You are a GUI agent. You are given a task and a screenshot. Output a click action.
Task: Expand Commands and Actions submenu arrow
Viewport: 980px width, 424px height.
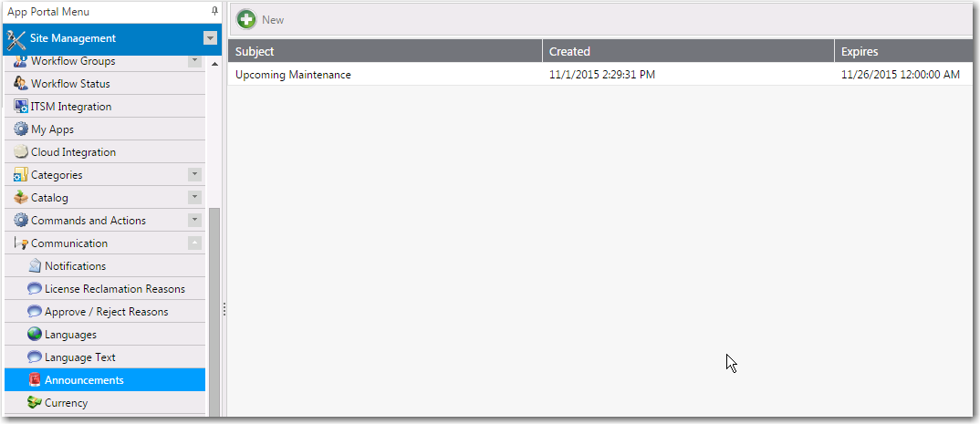click(194, 220)
